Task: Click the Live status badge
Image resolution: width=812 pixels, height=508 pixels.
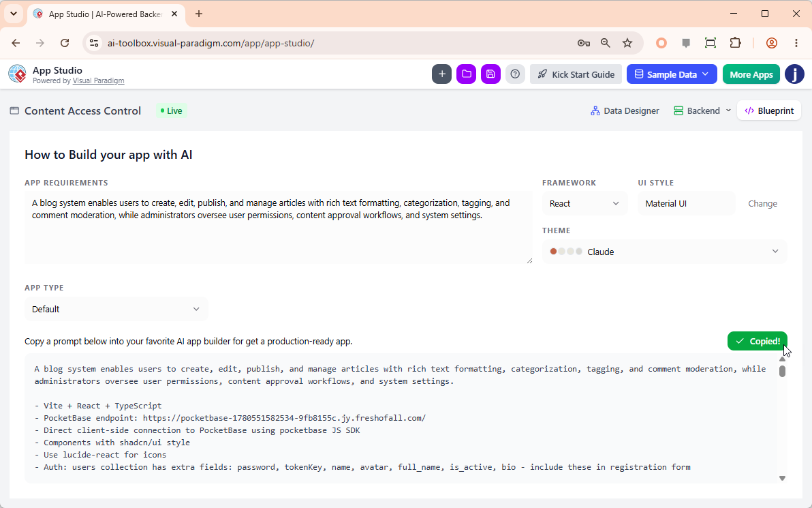Action: coord(172,111)
